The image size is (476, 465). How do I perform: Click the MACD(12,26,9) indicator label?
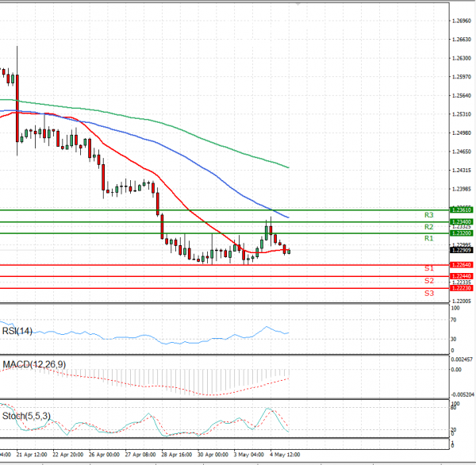[34, 364]
